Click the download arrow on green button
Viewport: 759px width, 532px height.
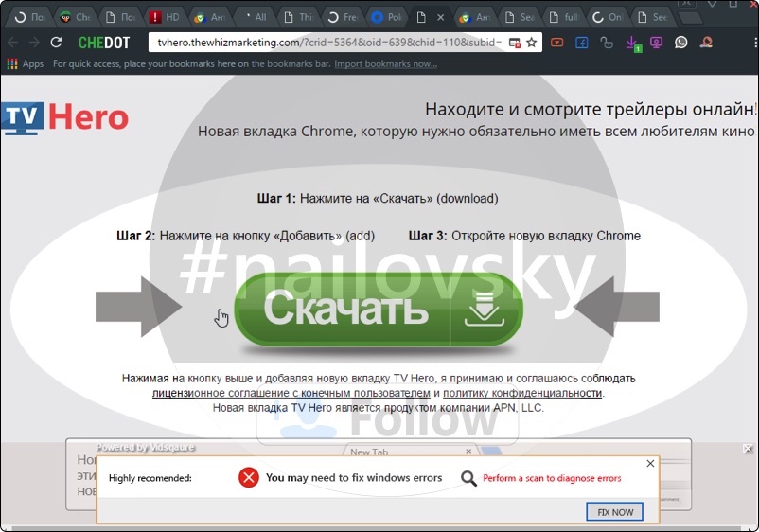click(485, 309)
